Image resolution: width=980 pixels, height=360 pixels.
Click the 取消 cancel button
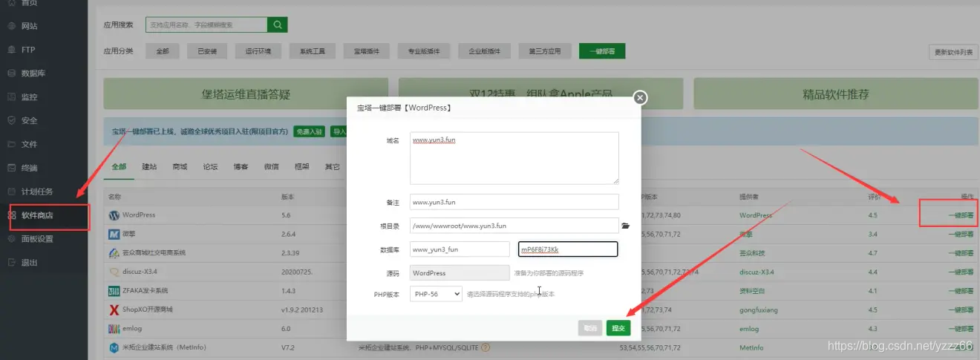click(x=590, y=327)
